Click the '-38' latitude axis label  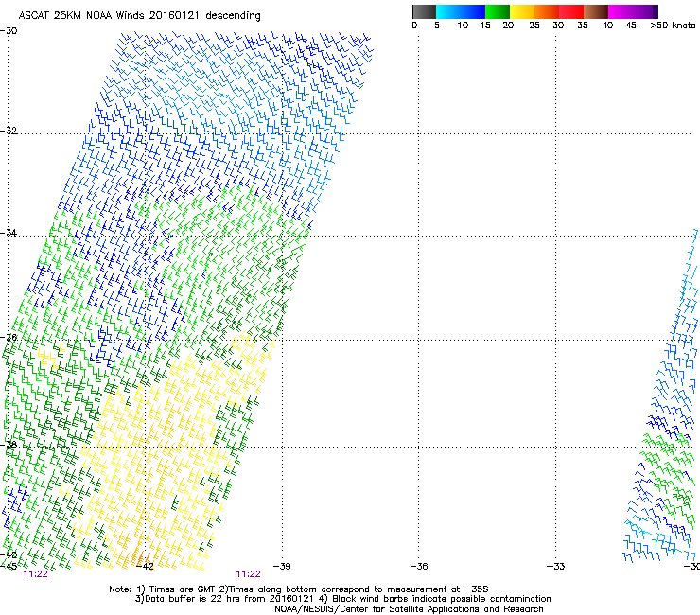(9, 445)
